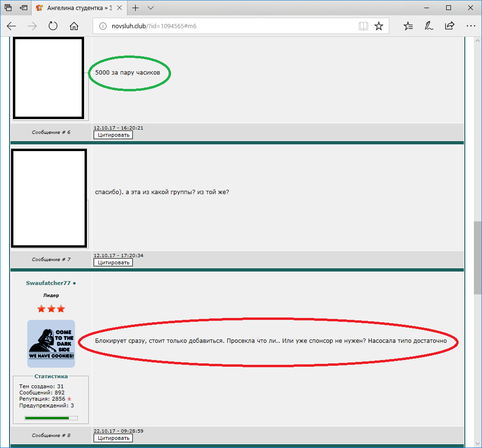The width and height of the screenshot is (482, 448).
Task: Open the add notes pen tool
Action: [x=429, y=26]
